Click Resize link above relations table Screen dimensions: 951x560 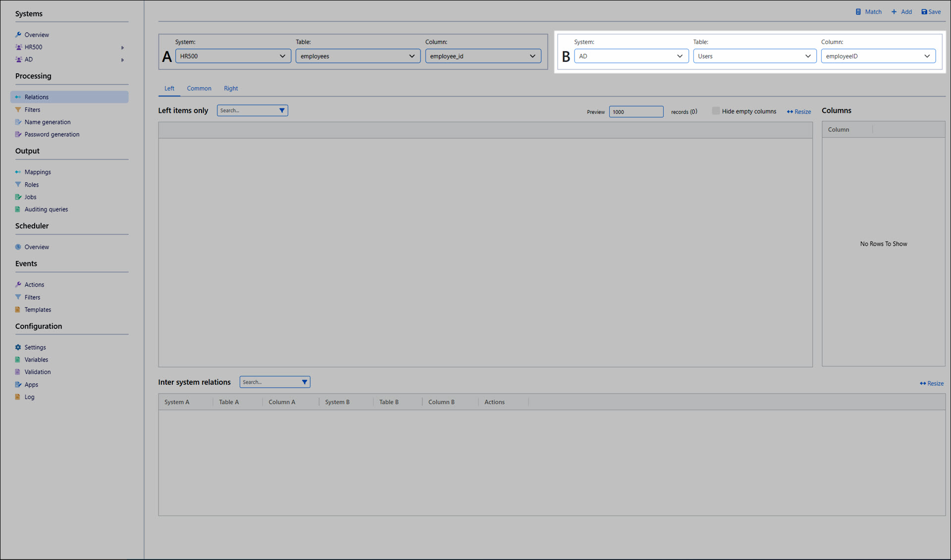tap(932, 384)
